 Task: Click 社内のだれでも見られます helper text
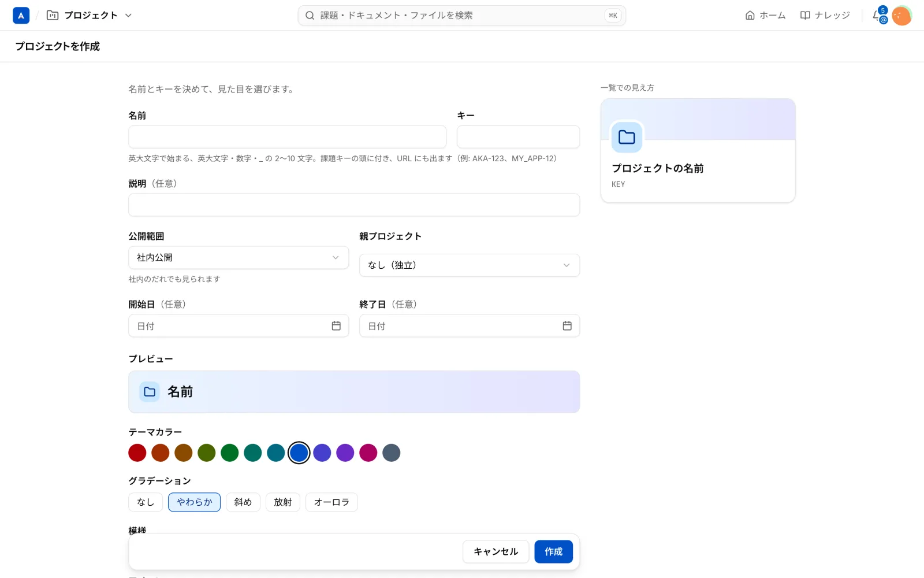coord(174,279)
